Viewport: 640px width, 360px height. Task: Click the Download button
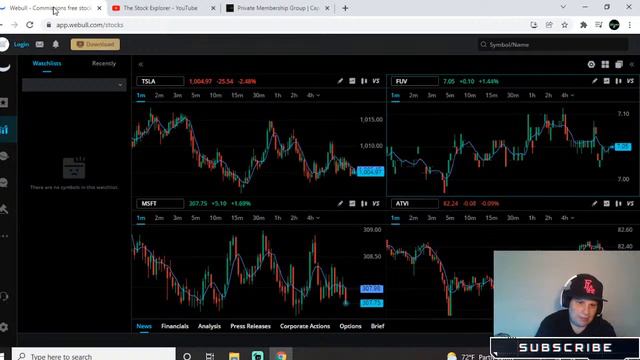pyautogui.click(x=95, y=44)
